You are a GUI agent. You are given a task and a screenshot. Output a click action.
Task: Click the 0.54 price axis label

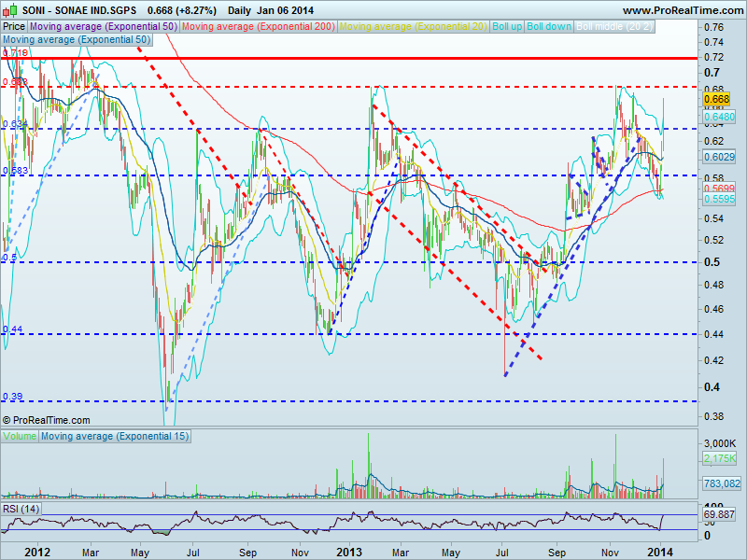[x=713, y=218]
